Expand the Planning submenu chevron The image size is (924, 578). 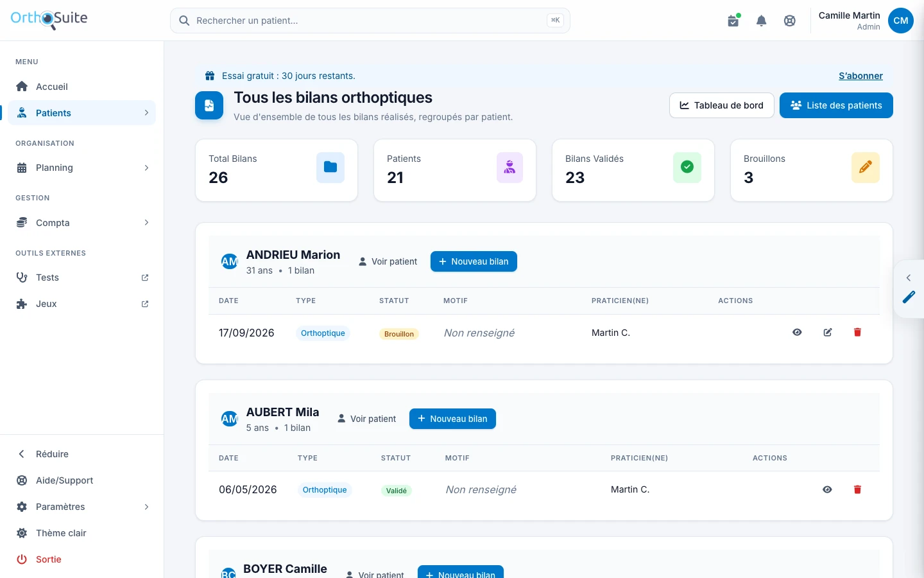tap(146, 168)
